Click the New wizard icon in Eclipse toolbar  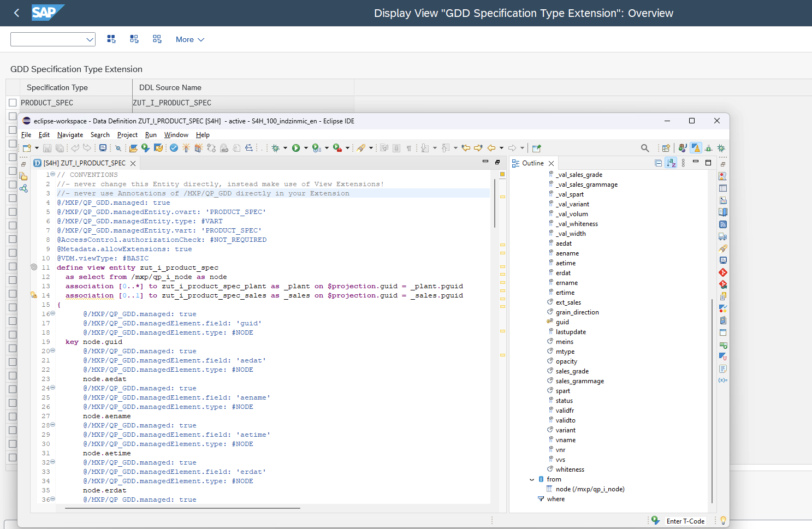27,148
